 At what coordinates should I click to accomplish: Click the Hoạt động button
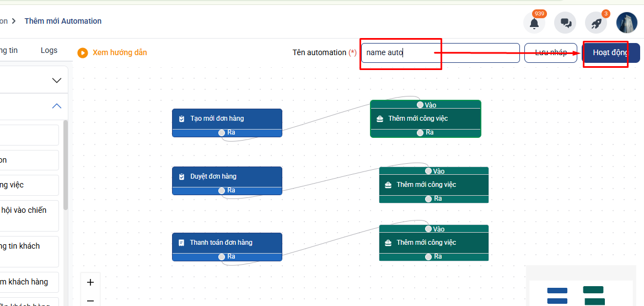(x=611, y=53)
